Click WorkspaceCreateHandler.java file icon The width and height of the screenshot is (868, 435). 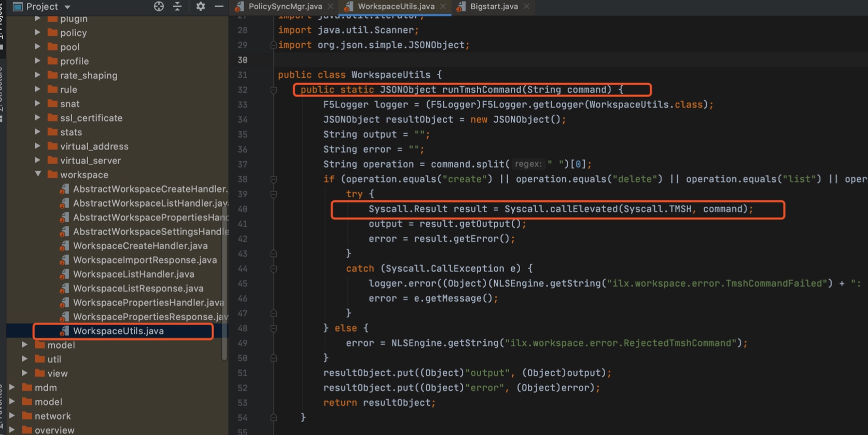coord(64,246)
